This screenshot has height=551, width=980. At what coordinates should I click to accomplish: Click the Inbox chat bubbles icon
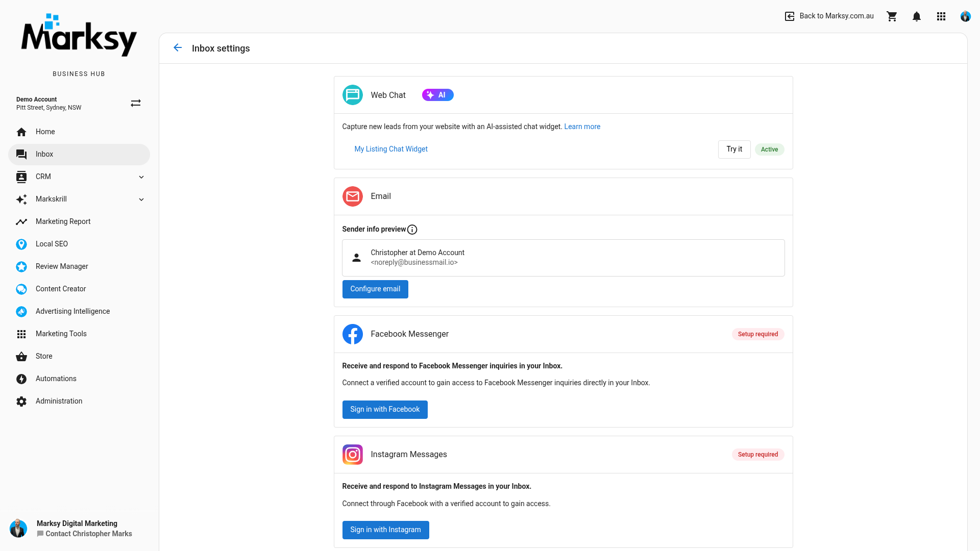[x=21, y=155]
